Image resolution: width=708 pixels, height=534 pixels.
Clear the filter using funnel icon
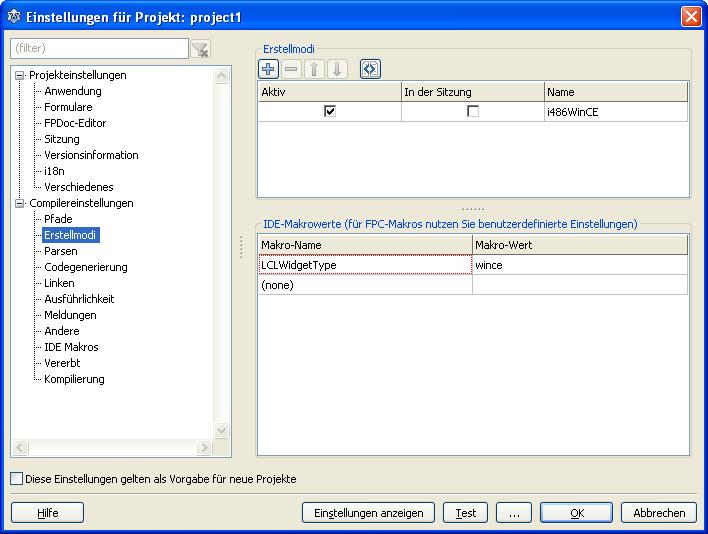tap(200, 49)
